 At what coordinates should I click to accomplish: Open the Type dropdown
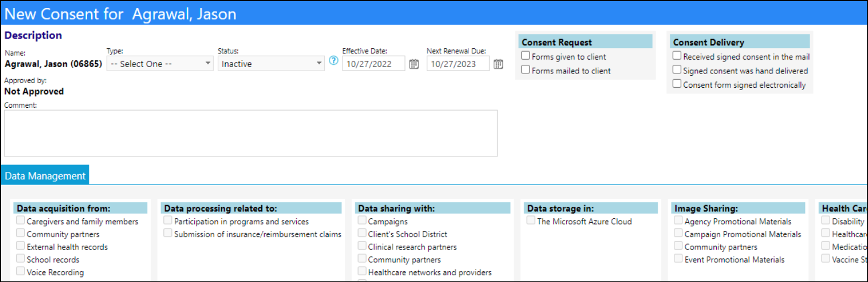160,64
